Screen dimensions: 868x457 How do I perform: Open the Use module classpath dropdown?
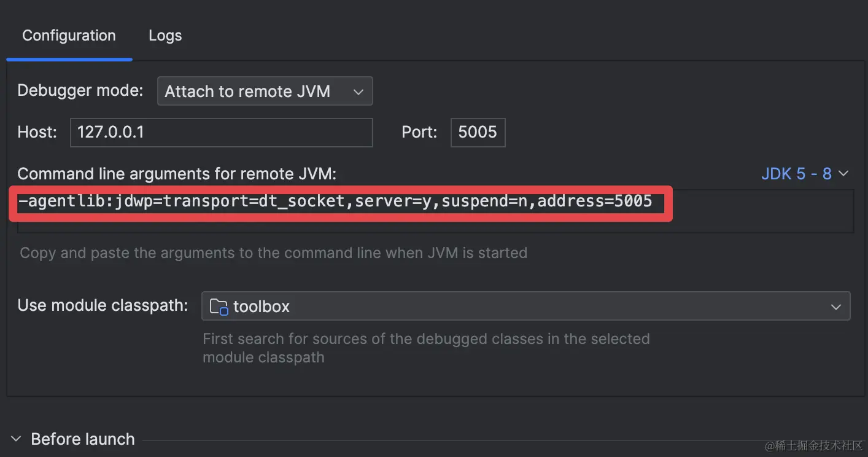525,306
